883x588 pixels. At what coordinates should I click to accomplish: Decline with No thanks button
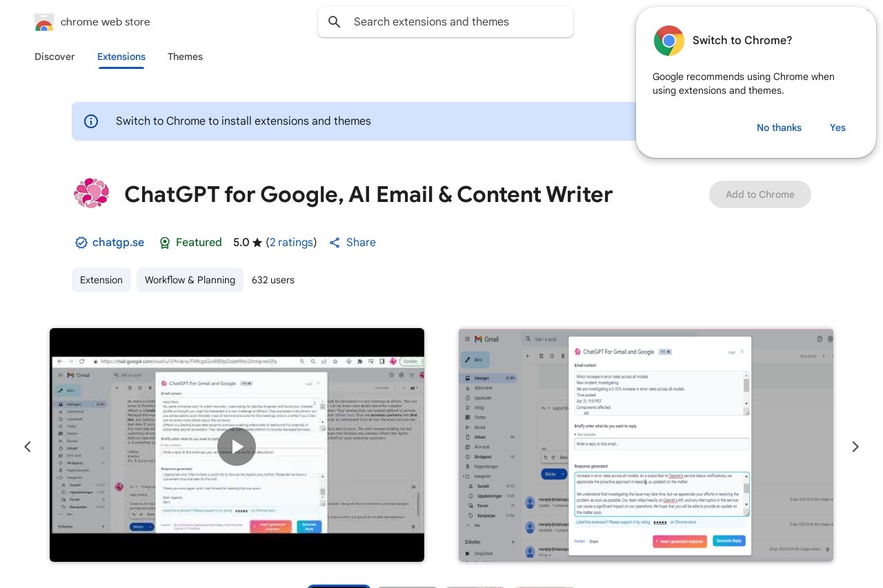(x=779, y=128)
